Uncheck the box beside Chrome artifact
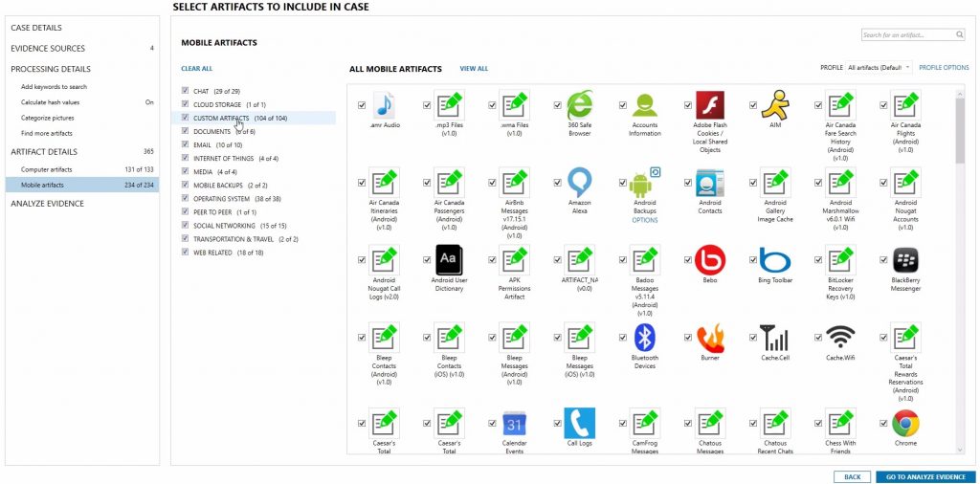 point(883,424)
